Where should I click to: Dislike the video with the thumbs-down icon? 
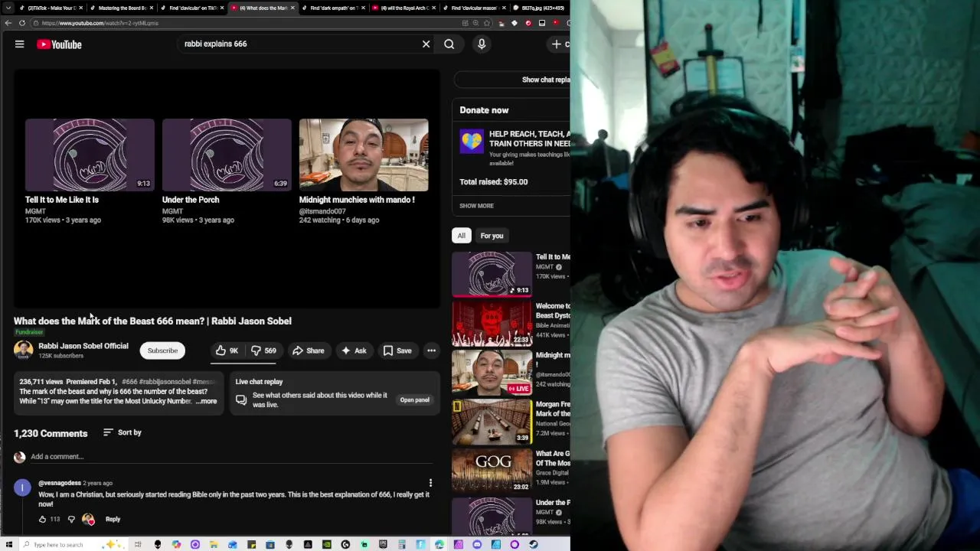263,350
